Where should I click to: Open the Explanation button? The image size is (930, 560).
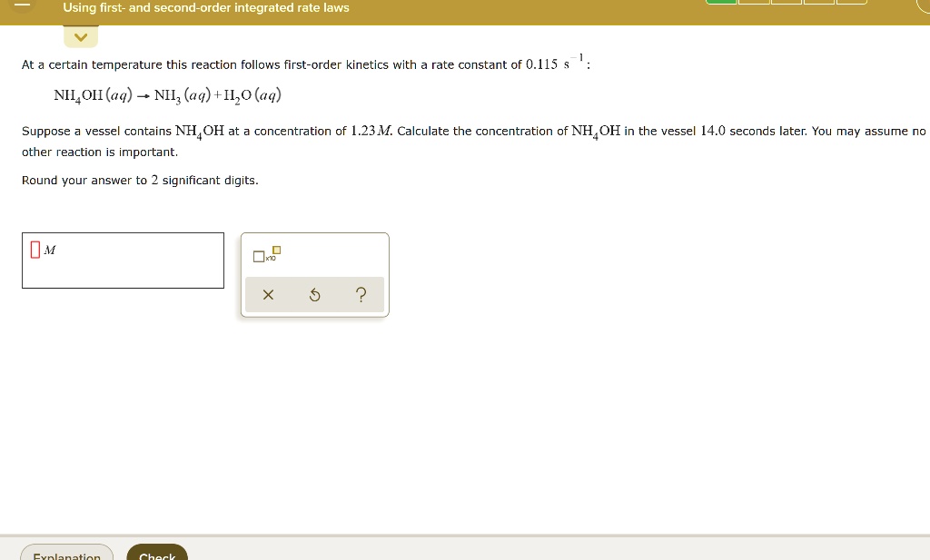pos(66,555)
